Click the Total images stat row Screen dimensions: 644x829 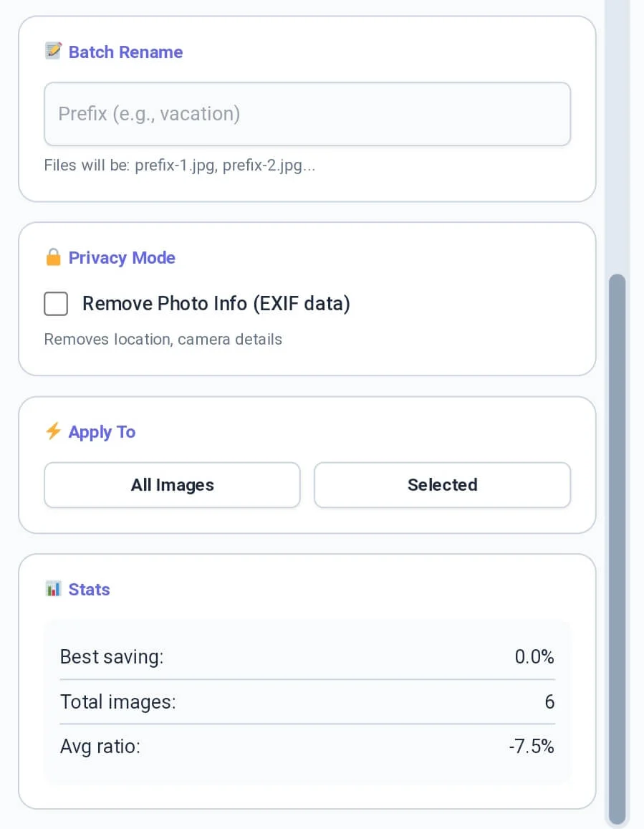[x=307, y=701]
